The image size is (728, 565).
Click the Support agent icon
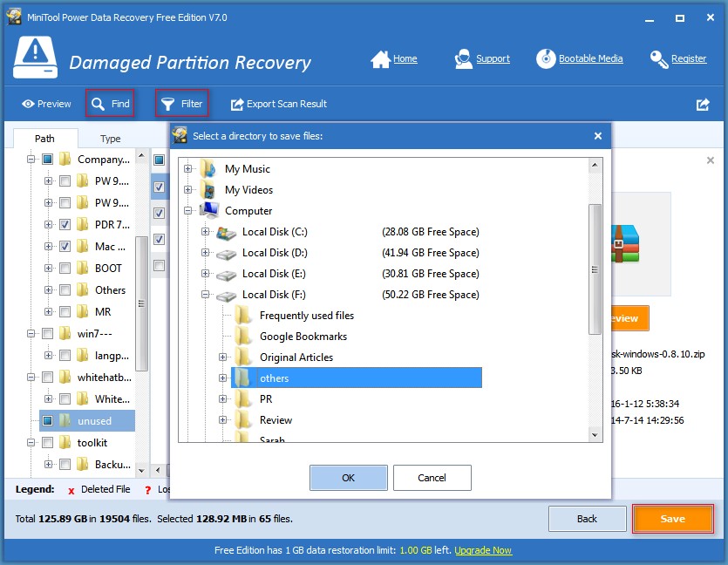coord(463,59)
